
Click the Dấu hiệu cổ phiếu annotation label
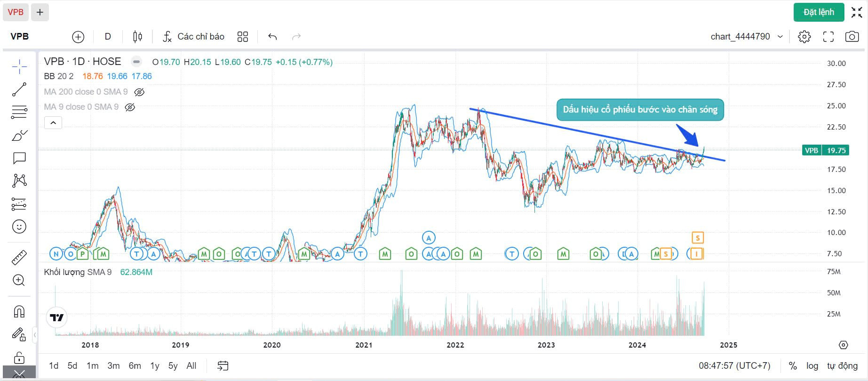pos(640,110)
